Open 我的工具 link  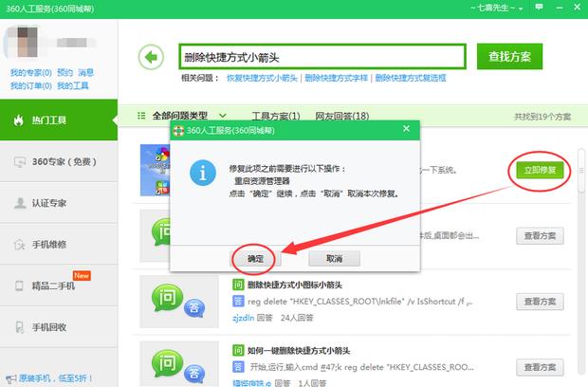(73, 86)
